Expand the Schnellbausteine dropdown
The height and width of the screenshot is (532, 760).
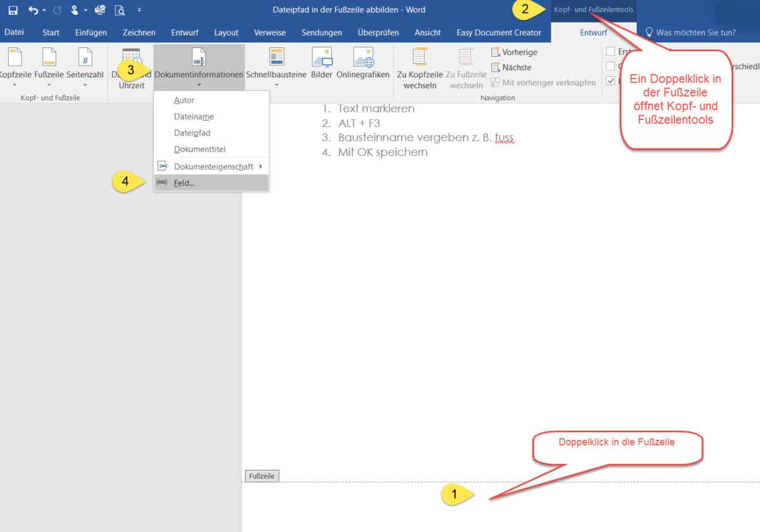tap(276, 85)
